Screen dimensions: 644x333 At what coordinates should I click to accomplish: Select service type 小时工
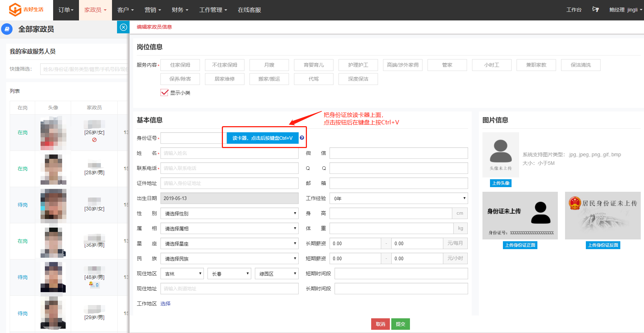[492, 65]
